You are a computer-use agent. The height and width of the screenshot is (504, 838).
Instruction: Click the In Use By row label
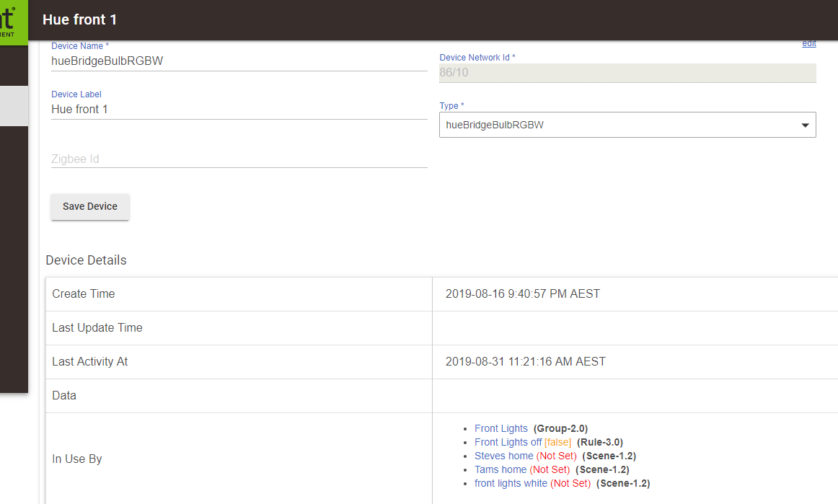[x=77, y=459]
